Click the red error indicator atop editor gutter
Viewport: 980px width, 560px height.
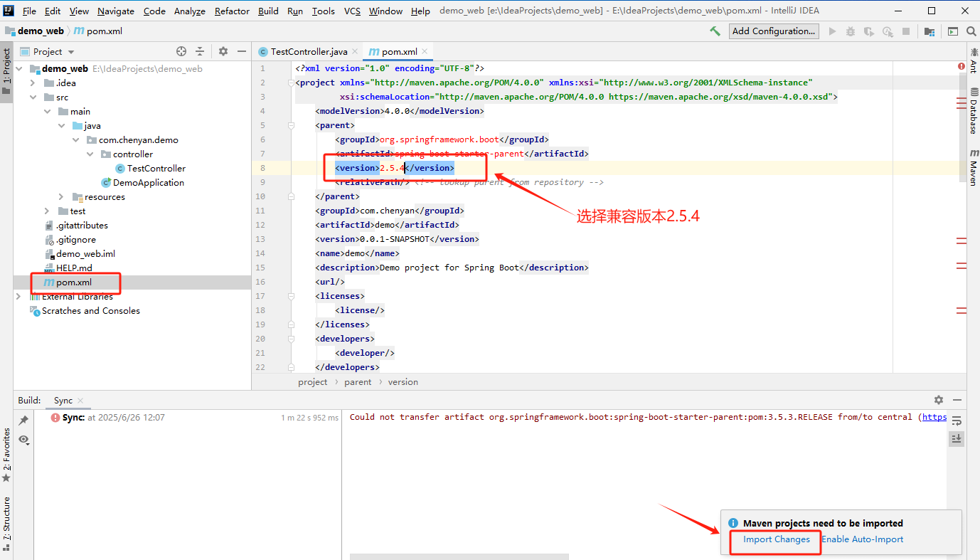(962, 66)
